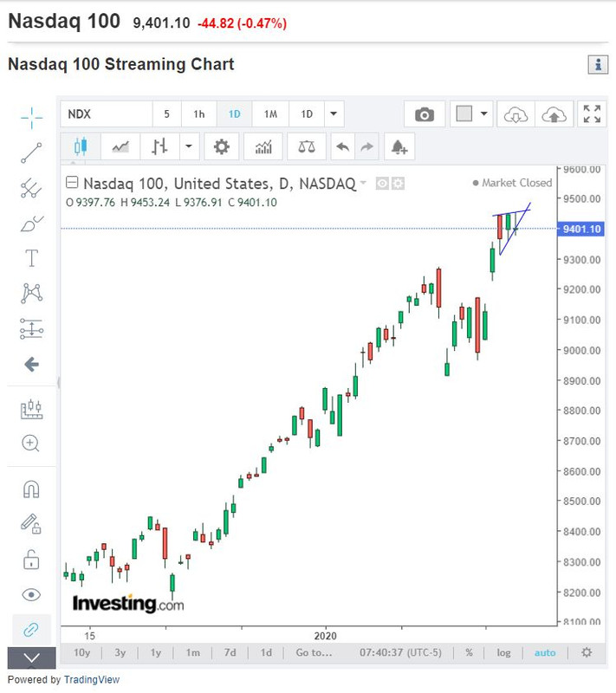Switch to 1h interval
This screenshot has width=616, height=693.
199,114
